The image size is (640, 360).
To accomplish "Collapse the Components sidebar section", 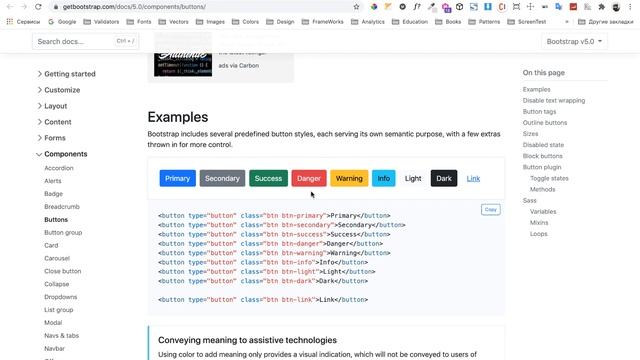I will 62,154.
